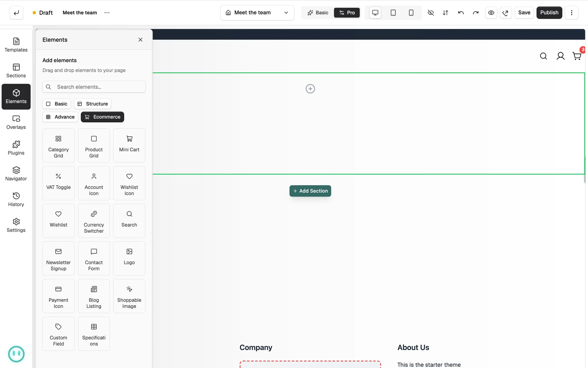Open the Settings sidebar panel
This screenshot has height=368, width=588.
[x=16, y=226]
